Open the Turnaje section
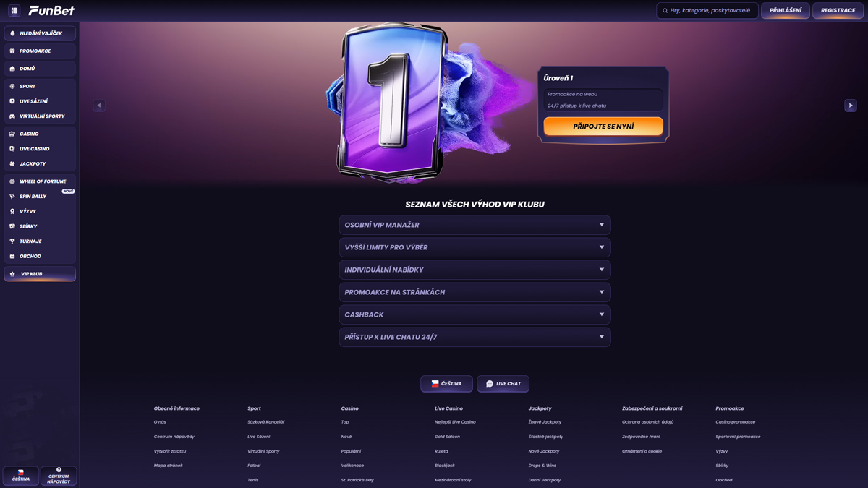Image resolution: width=868 pixels, height=488 pixels. pyautogui.click(x=29, y=241)
